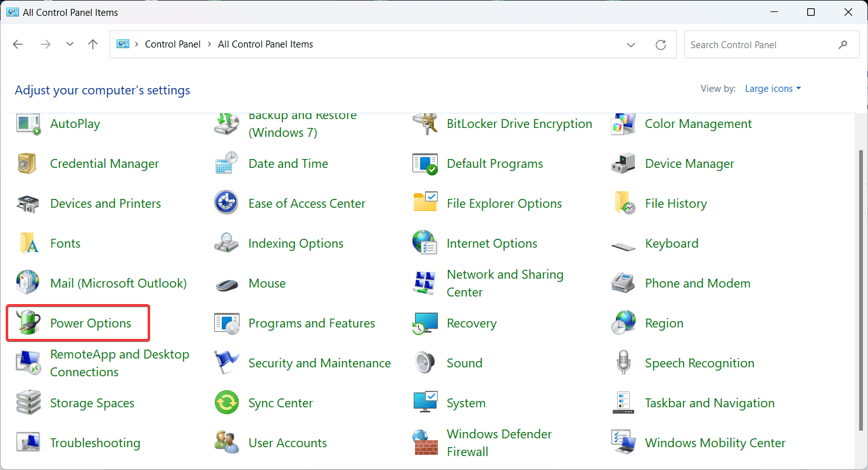The image size is (868, 470).
Task: Open the Mail (Microsoft Outlook) icon
Action: pos(28,283)
